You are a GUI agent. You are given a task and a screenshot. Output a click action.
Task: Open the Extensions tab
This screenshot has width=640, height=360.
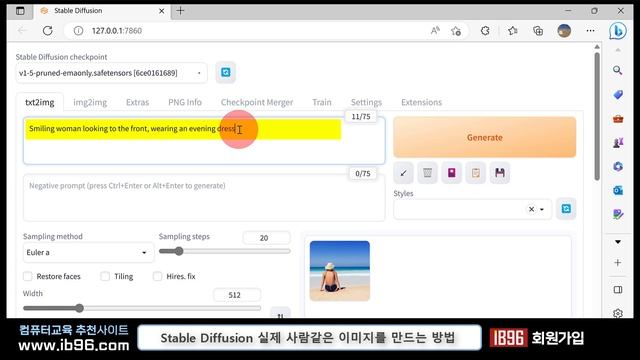point(421,102)
